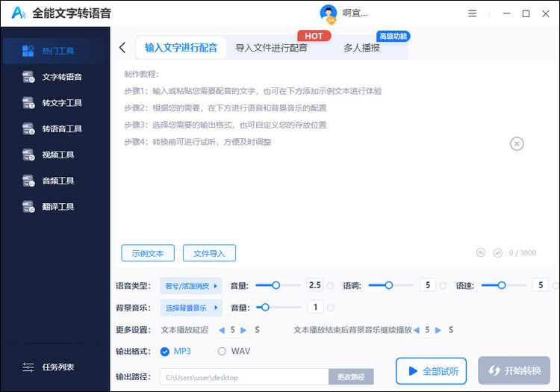
Task: Switch to 导入文件进行配音 tab
Action: [271, 48]
